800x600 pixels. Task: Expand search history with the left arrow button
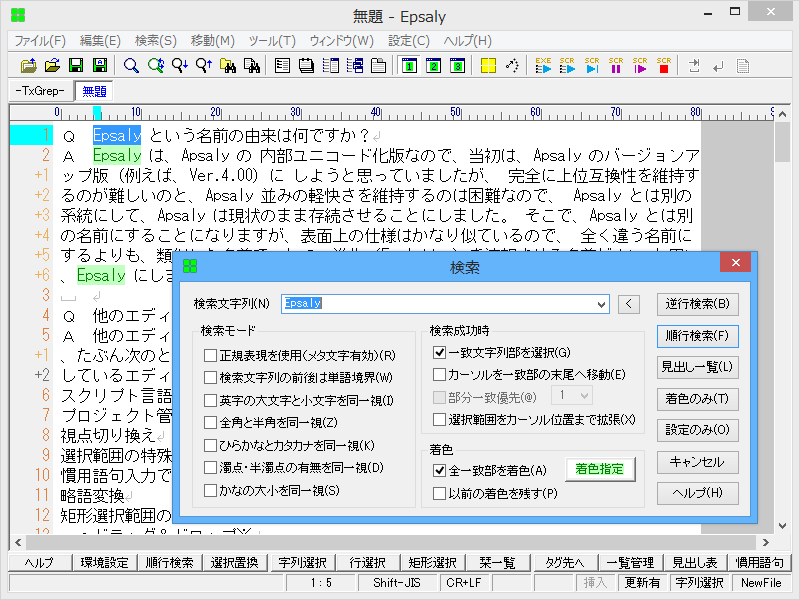coord(629,304)
